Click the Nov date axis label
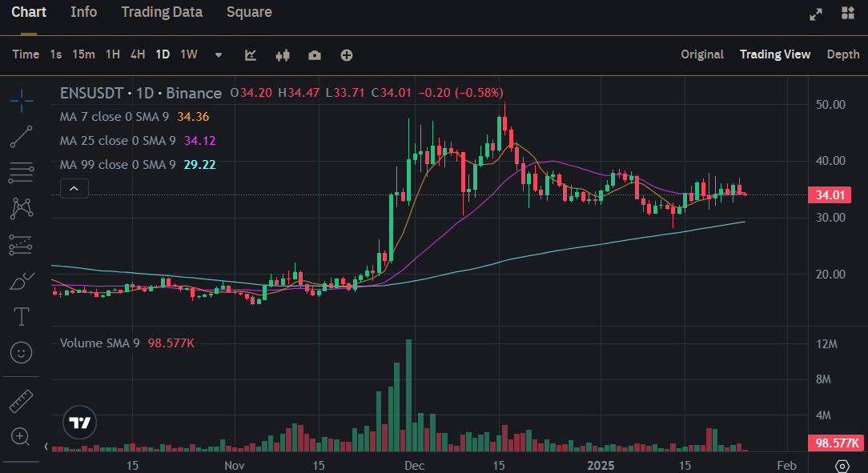This screenshot has width=868, height=473. pos(234,465)
